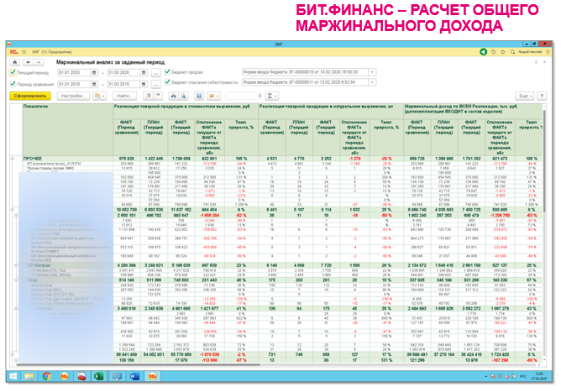Select the ПРОЧЕЕ row label

tap(33, 159)
